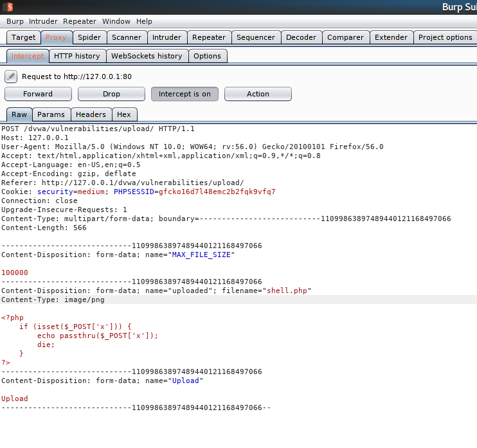Switch to the Intruder tool tab
The height and width of the screenshot is (448, 477).
coord(166,37)
